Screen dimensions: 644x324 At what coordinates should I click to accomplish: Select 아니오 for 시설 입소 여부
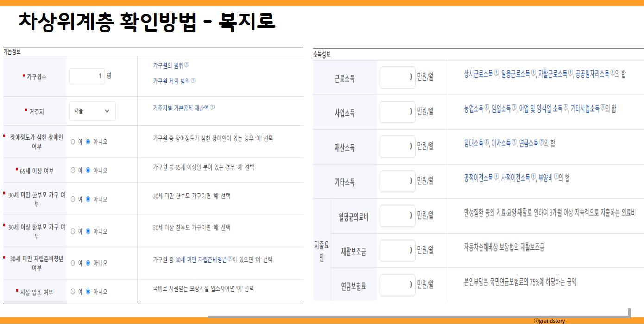click(x=88, y=292)
